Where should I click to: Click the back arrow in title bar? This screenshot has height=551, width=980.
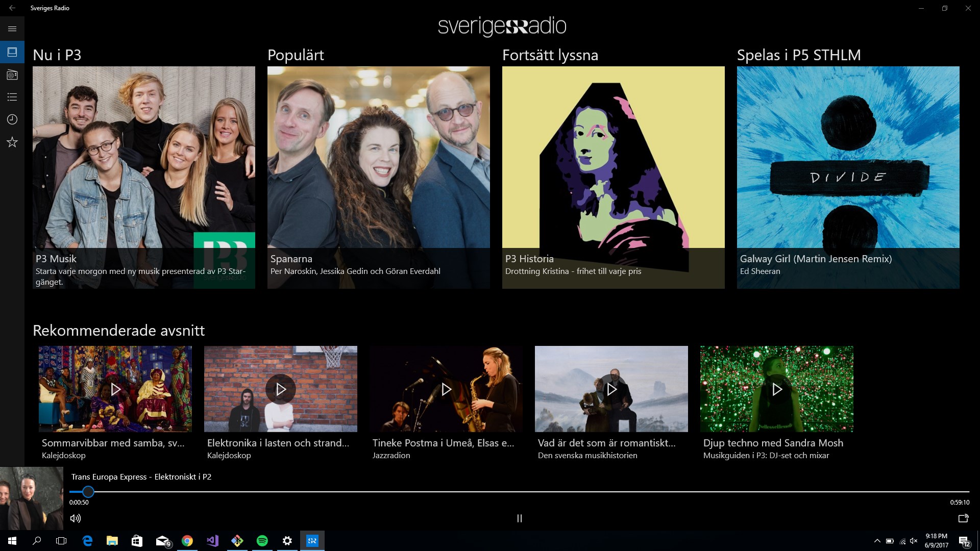12,8
